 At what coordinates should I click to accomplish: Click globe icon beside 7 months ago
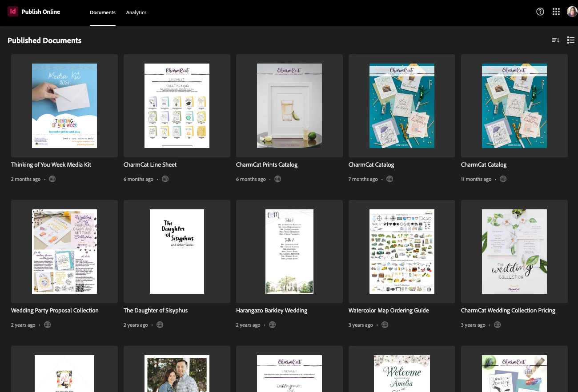coord(389,179)
